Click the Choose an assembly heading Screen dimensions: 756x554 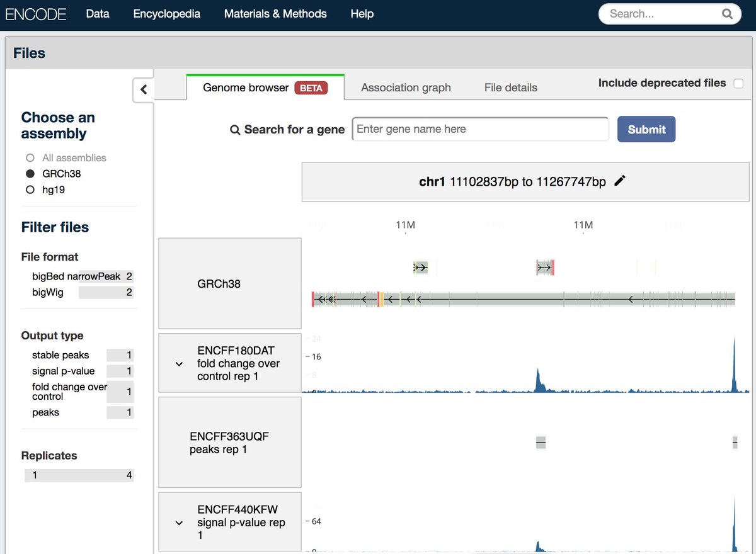(58, 125)
